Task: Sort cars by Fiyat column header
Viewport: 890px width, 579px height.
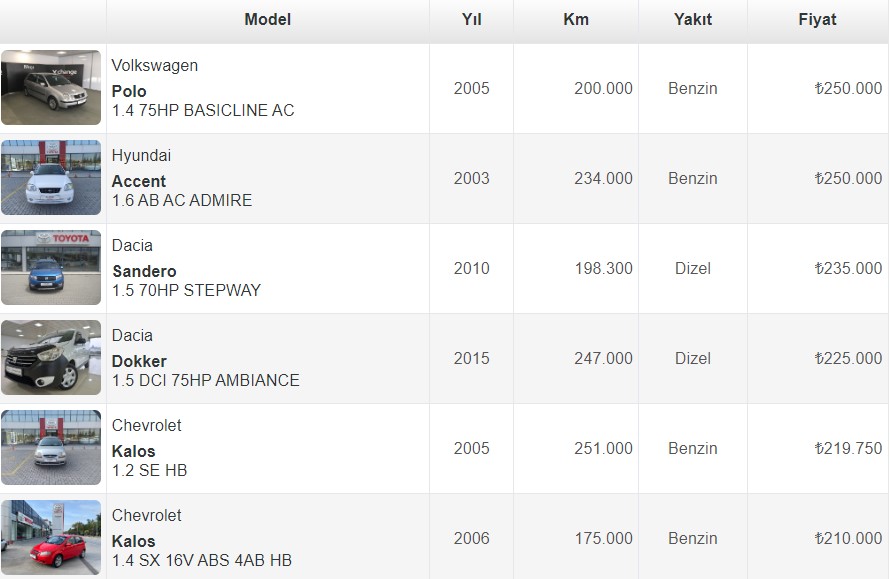Action: [817, 20]
